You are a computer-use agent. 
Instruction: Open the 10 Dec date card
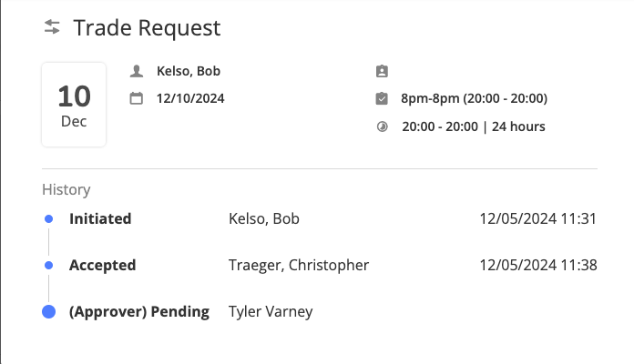pyautogui.click(x=74, y=105)
